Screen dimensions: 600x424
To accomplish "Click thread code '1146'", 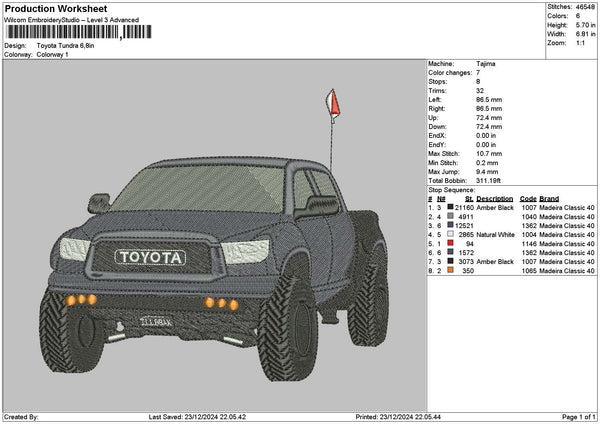I will [x=529, y=244].
